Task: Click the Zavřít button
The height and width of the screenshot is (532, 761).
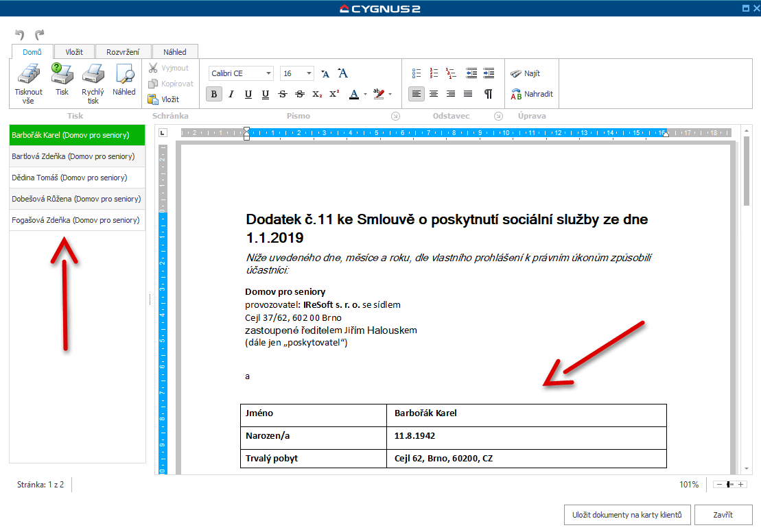Action: click(723, 515)
